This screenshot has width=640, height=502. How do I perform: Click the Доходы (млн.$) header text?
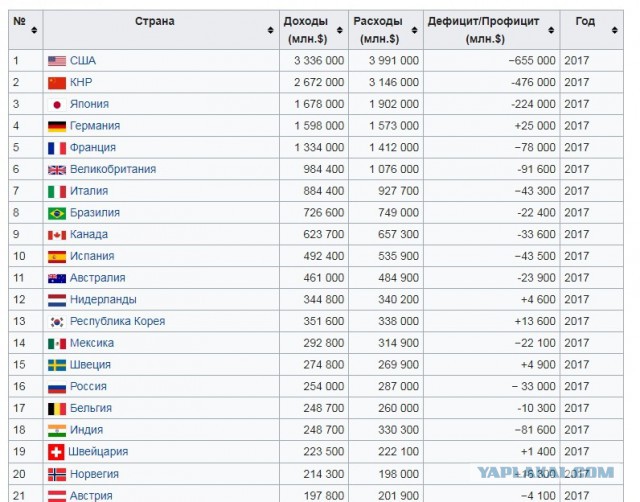pos(306,30)
